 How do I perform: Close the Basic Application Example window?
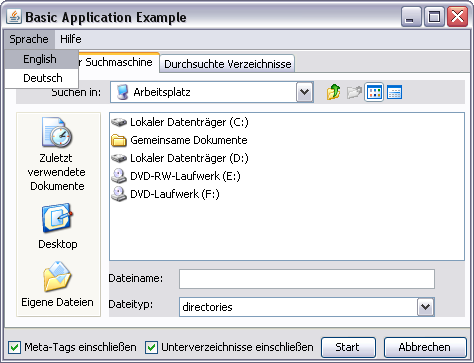(x=457, y=17)
